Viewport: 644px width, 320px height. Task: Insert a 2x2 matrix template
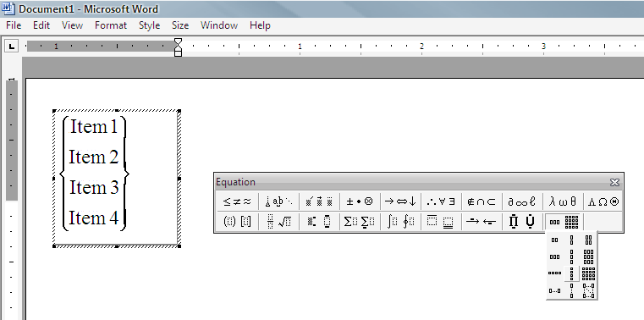(588, 240)
